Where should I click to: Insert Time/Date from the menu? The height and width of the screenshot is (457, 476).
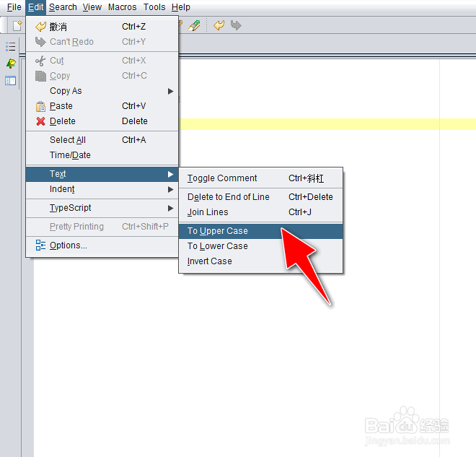pyautogui.click(x=102, y=155)
